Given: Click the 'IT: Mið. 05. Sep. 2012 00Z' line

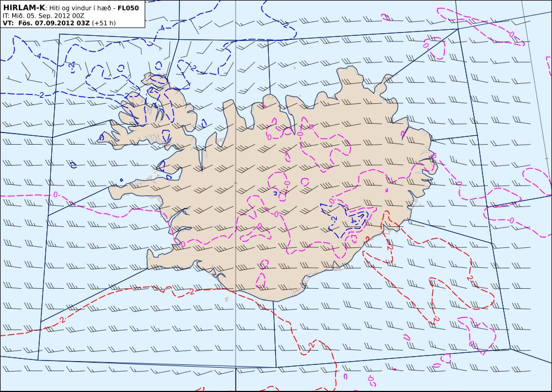Looking at the screenshot, I should [43, 16].
